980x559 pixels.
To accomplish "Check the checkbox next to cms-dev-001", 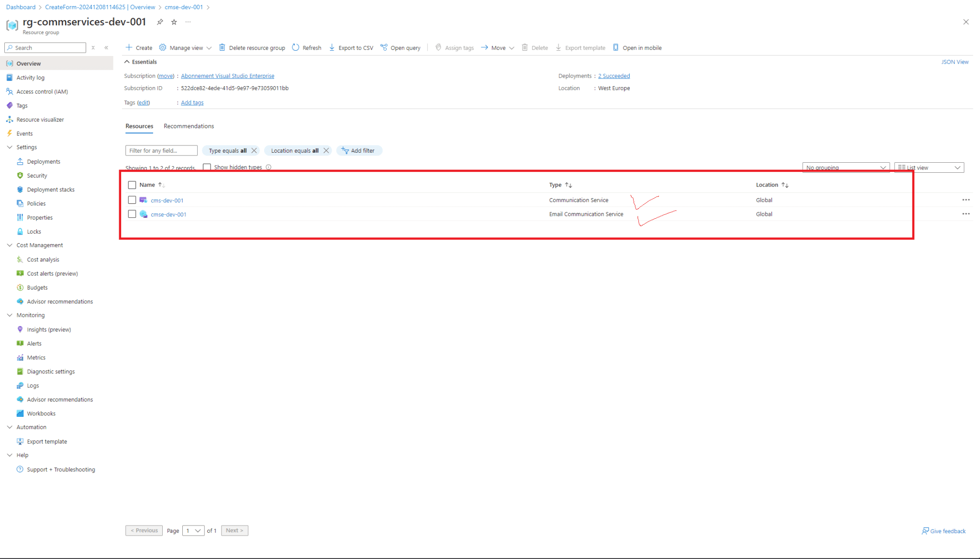I will point(132,200).
